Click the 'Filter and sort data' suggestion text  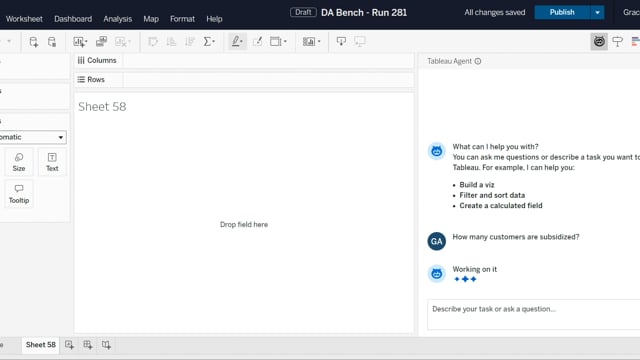click(492, 195)
